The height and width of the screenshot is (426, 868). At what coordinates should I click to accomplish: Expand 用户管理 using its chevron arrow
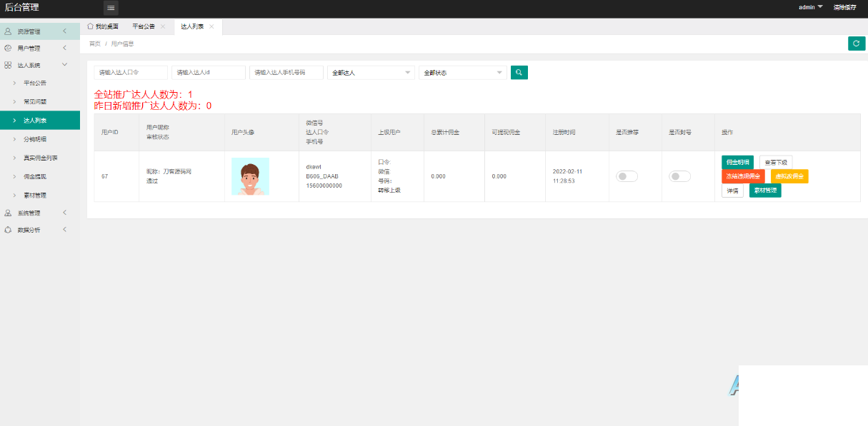point(65,48)
